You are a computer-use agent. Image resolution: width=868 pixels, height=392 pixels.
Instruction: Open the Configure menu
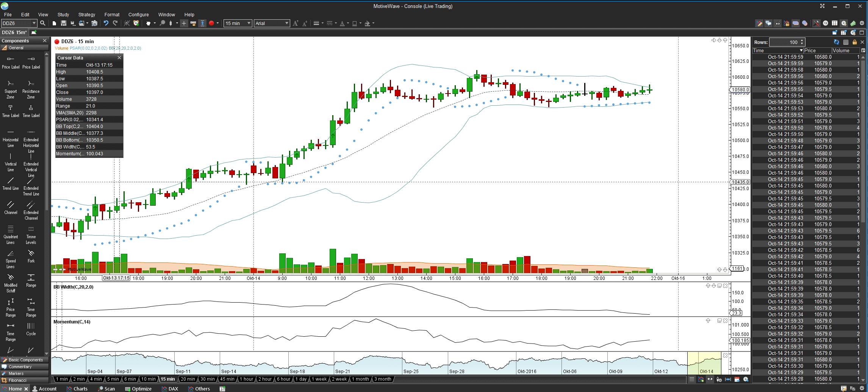pos(138,14)
